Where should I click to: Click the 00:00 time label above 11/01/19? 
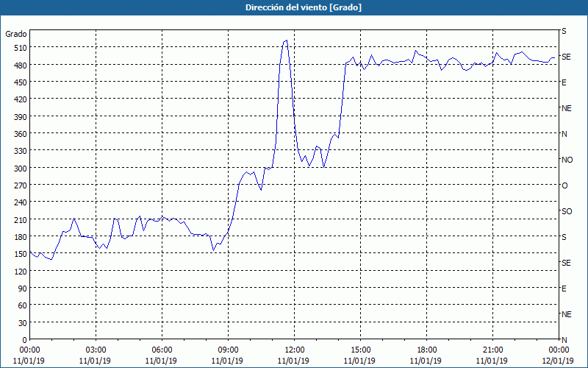coord(29,350)
